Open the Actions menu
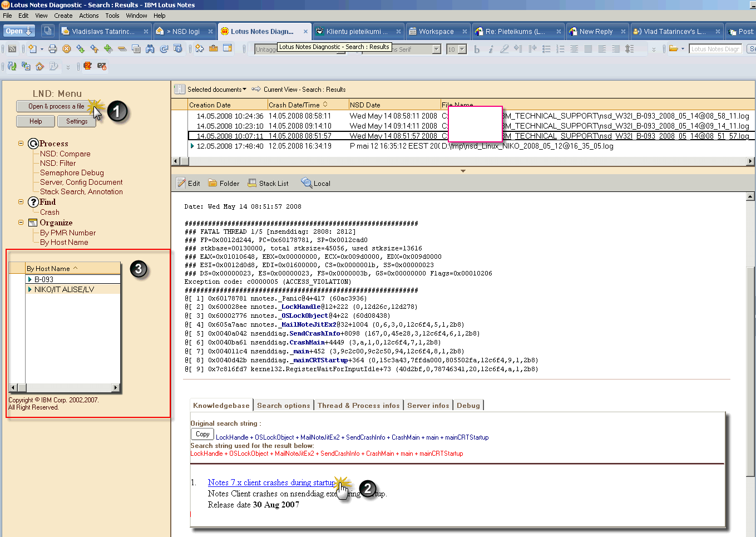Image resolution: width=756 pixels, height=537 pixels. click(88, 16)
